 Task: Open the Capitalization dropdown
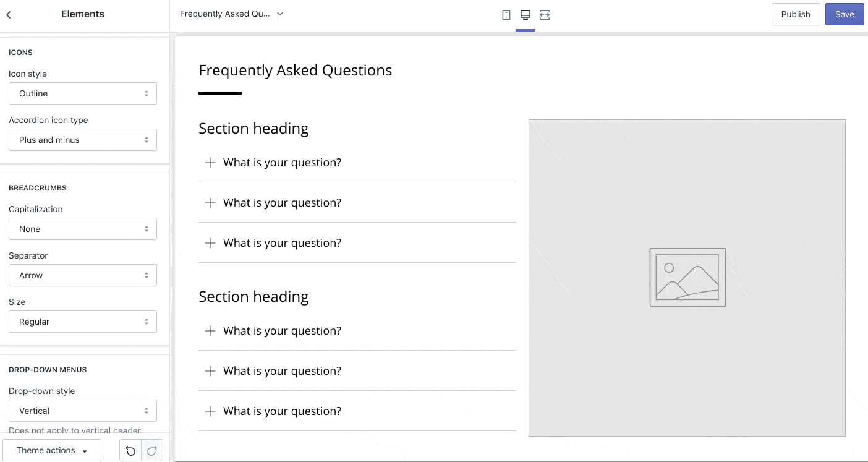pos(82,229)
